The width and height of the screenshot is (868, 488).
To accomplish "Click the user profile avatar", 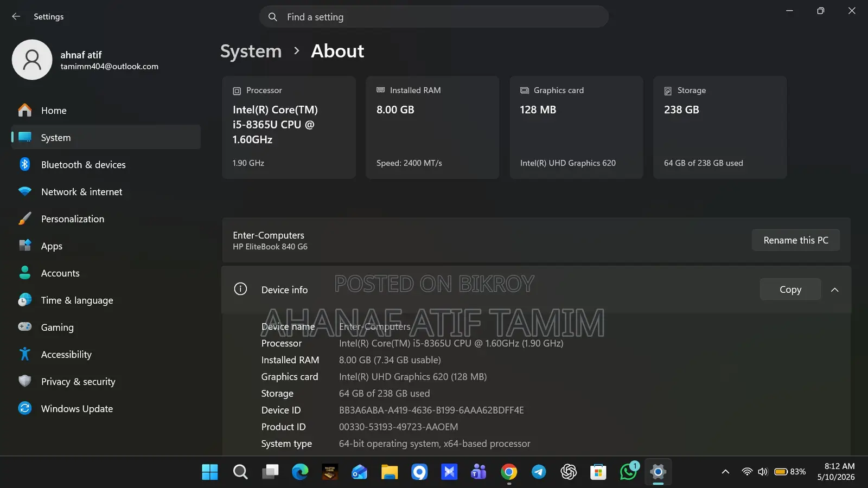I will [x=32, y=60].
